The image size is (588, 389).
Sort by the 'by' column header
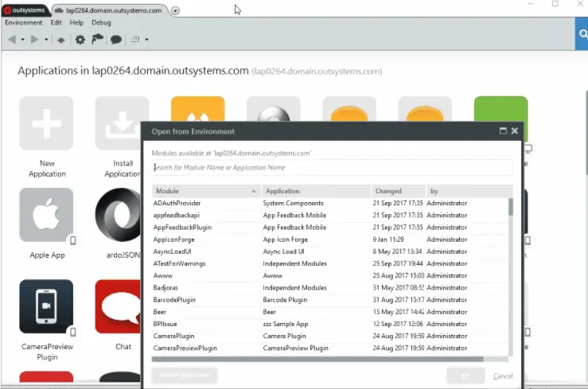point(469,191)
